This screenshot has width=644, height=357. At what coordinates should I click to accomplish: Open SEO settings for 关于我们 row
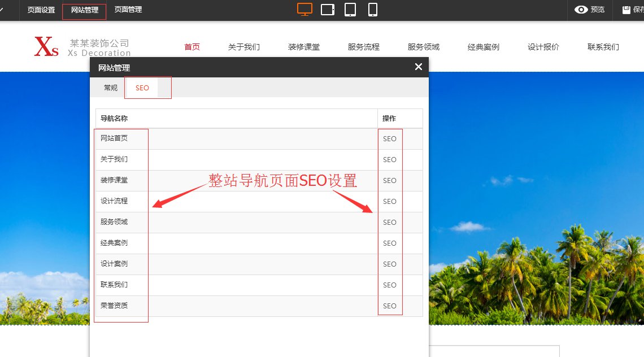click(390, 160)
